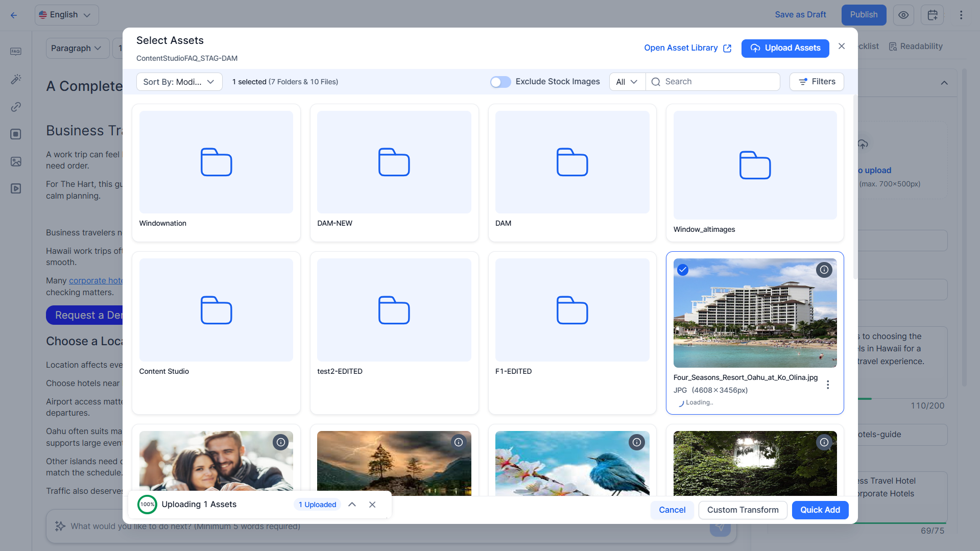Click the corporate hotels link in article
Viewport: 980px width, 551px height.
point(95,280)
